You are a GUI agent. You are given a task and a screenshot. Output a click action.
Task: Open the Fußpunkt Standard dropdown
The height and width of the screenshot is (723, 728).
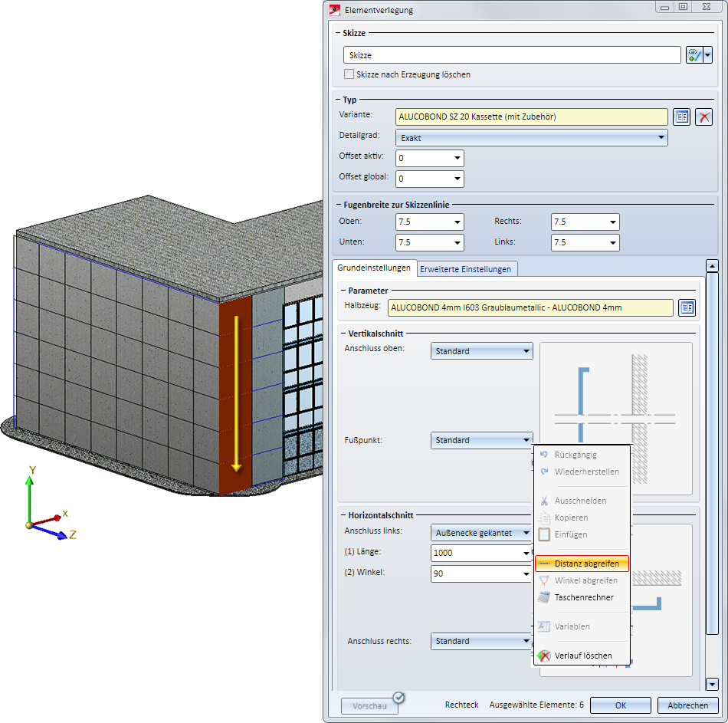pos(481,440)
